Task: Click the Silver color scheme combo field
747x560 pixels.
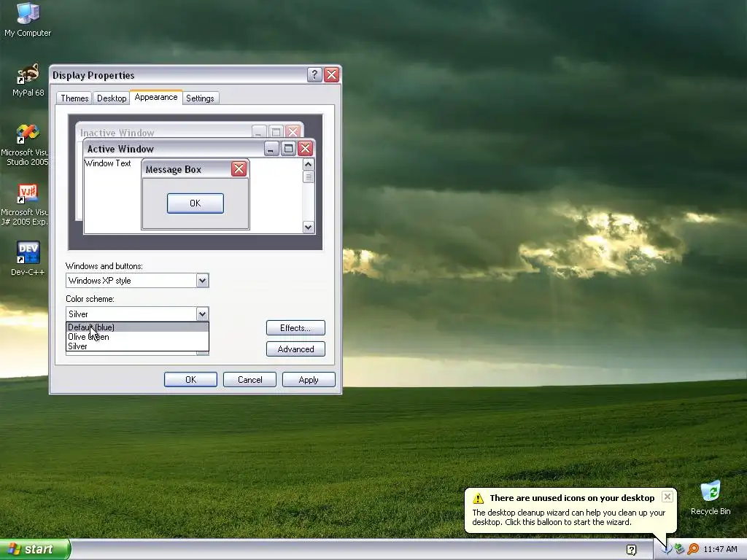Action: [x=137, y=314]
